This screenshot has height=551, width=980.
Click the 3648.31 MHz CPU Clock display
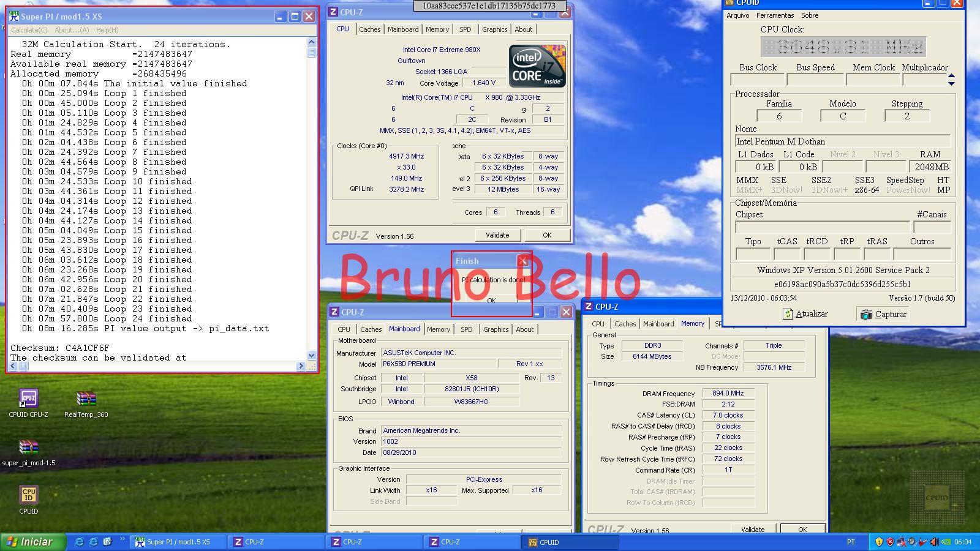pyautogui.click(x=843, y=47)
